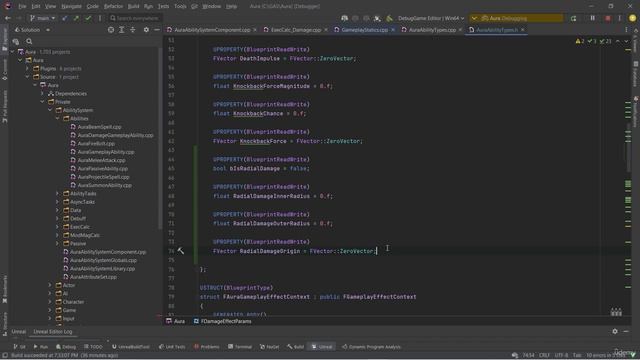Click FDamageEffectParams breadcrumb
This screenshot has height=360, width=640.
pyautogui.click(x=222, y=321)
